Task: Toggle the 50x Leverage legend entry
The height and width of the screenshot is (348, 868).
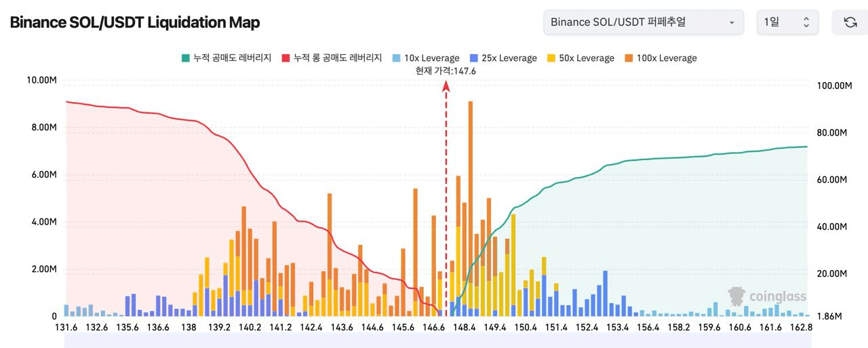Action: (x=580, y=58)
